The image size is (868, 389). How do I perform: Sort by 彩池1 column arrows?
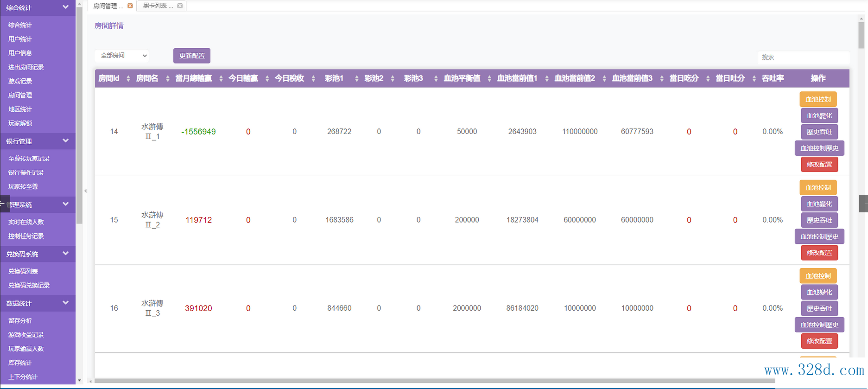(356, 79)
